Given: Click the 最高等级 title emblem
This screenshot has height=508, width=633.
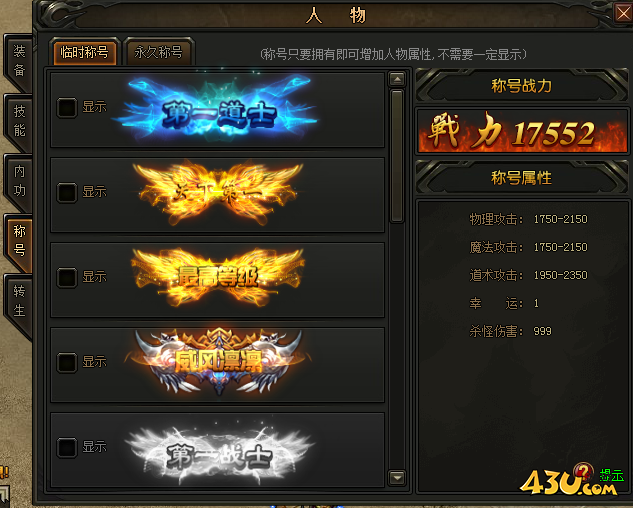Looking at the screenshot, I should (218, 278).
